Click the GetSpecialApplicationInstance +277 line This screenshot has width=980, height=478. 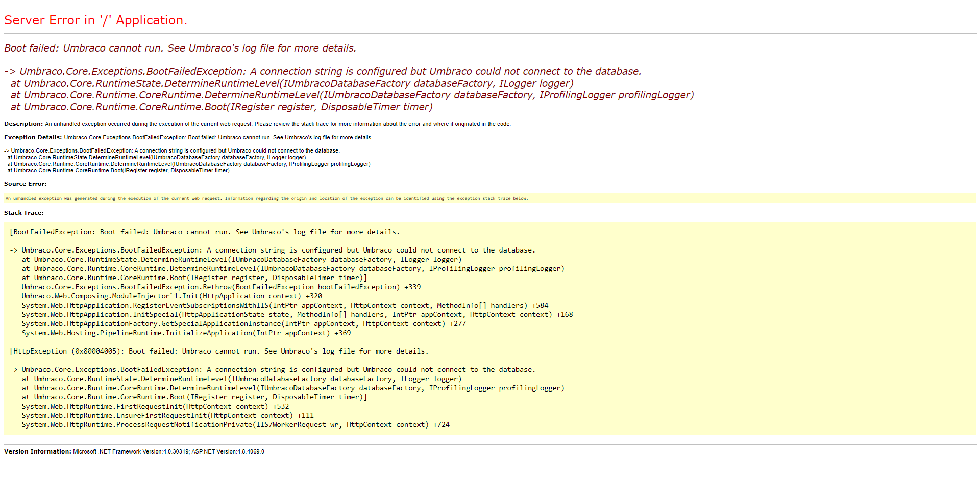click(x=243, y=323)
